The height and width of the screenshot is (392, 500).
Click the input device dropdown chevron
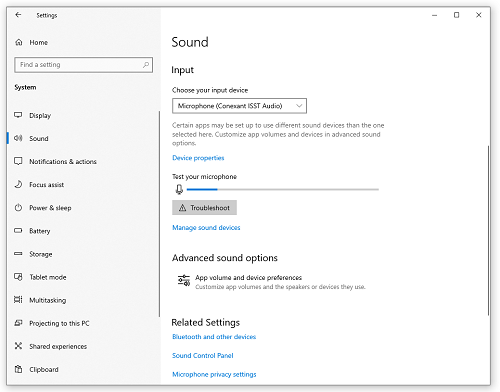tap(299, 106)
